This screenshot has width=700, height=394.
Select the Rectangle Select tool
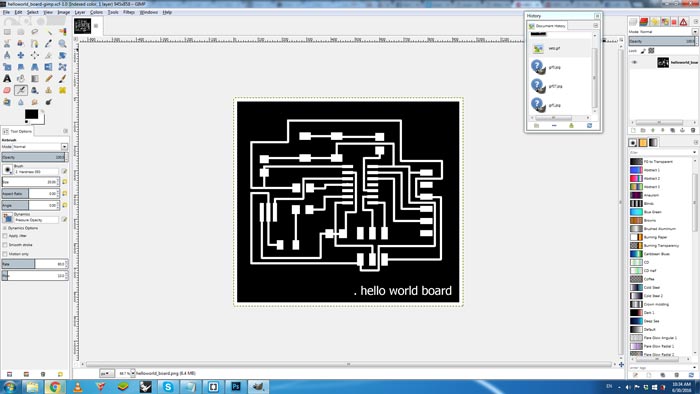coord(7,32)
